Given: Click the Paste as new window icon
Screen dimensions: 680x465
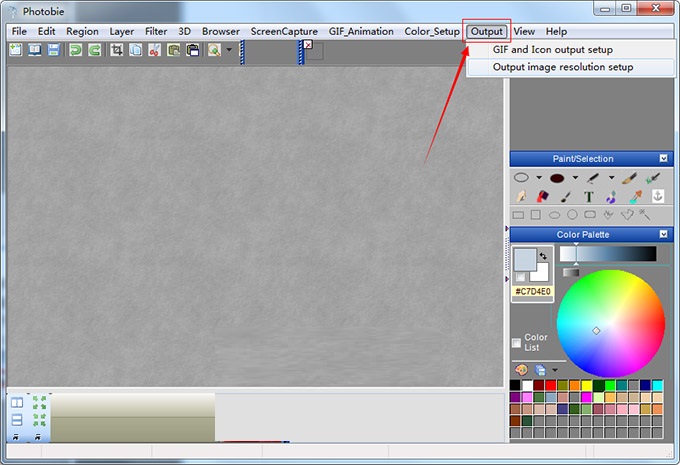Looking at the screenshot, I should (x=193, y=50).
